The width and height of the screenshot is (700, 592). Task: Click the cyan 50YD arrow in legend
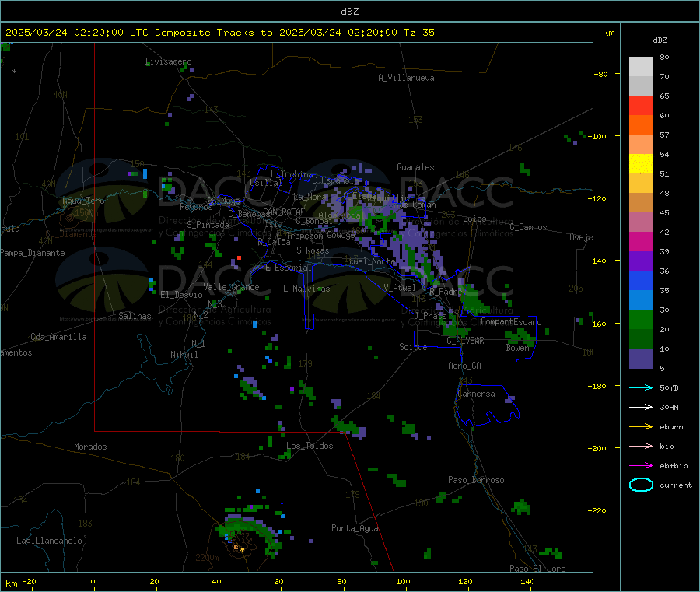click(x=641, y=387)
